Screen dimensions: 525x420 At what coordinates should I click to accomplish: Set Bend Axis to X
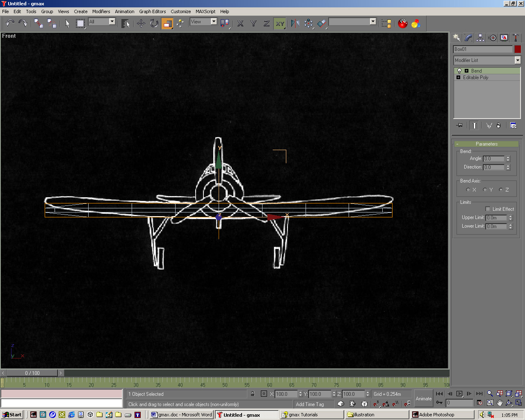click(468, 190)
